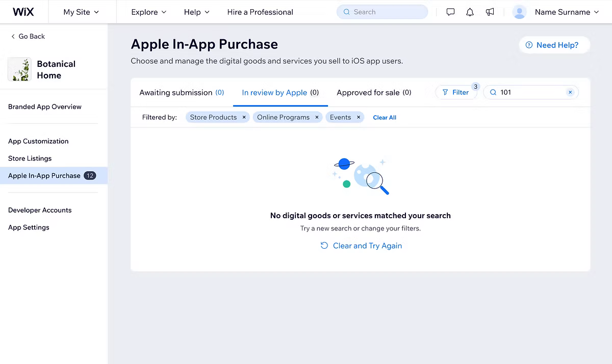
Task: Remove the Online Programs filter chip
Action: (x=317, y=117)
